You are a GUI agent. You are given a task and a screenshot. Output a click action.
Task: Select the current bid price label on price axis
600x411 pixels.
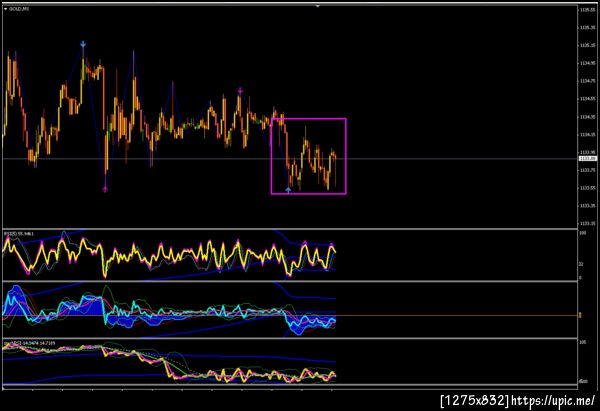pyautogui.click(x=588, y=158)
